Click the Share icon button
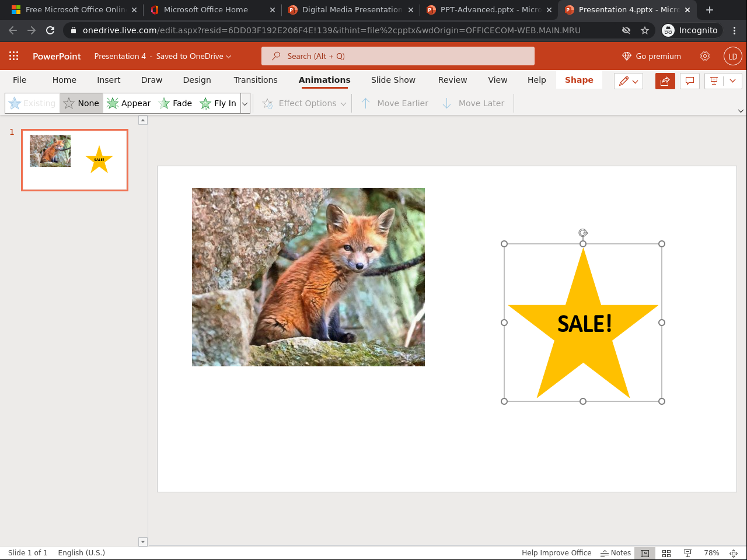 [665, 81]
